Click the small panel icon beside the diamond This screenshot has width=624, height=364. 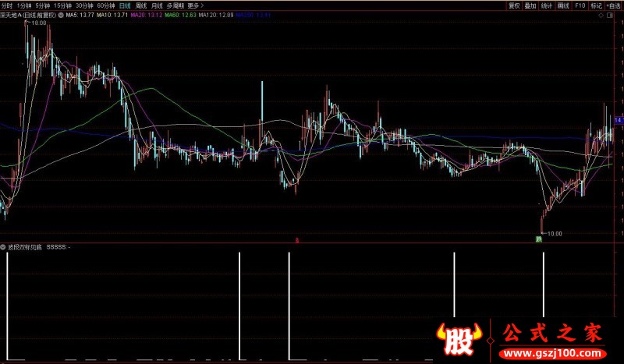(612, 15)
